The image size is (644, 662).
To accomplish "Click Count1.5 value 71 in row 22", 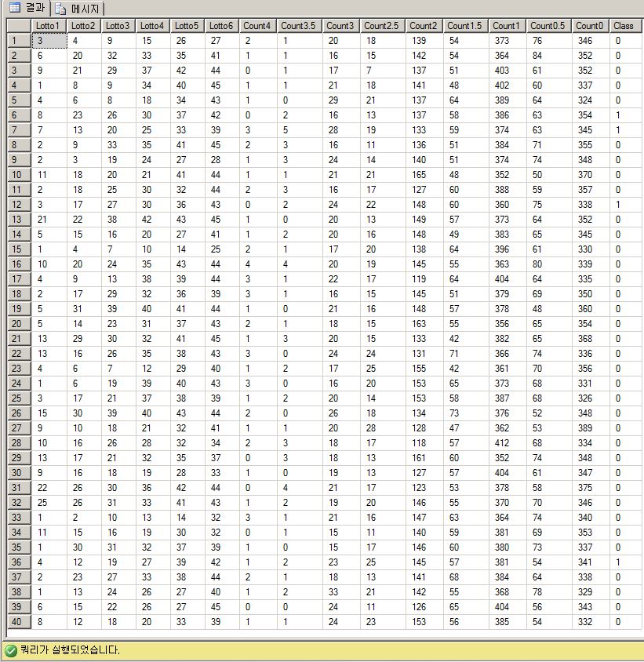I will click(x=466, y=354).
